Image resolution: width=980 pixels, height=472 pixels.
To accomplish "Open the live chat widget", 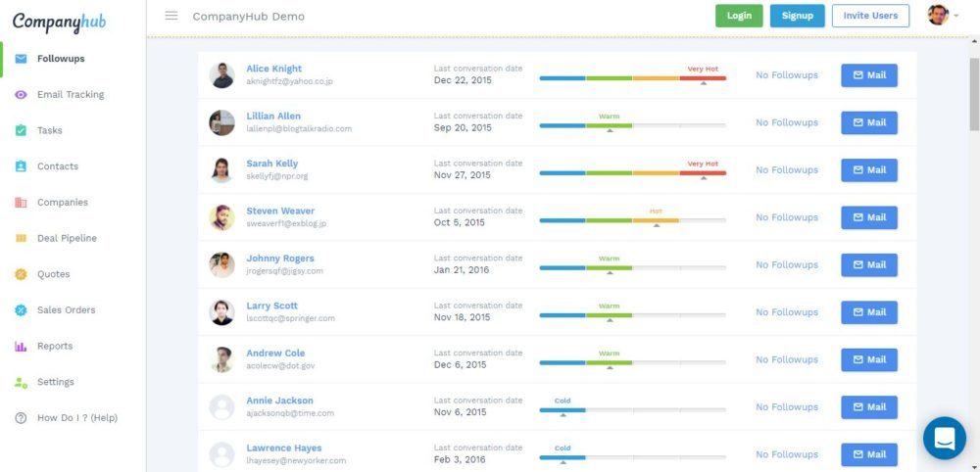I will tap(944, 438).
